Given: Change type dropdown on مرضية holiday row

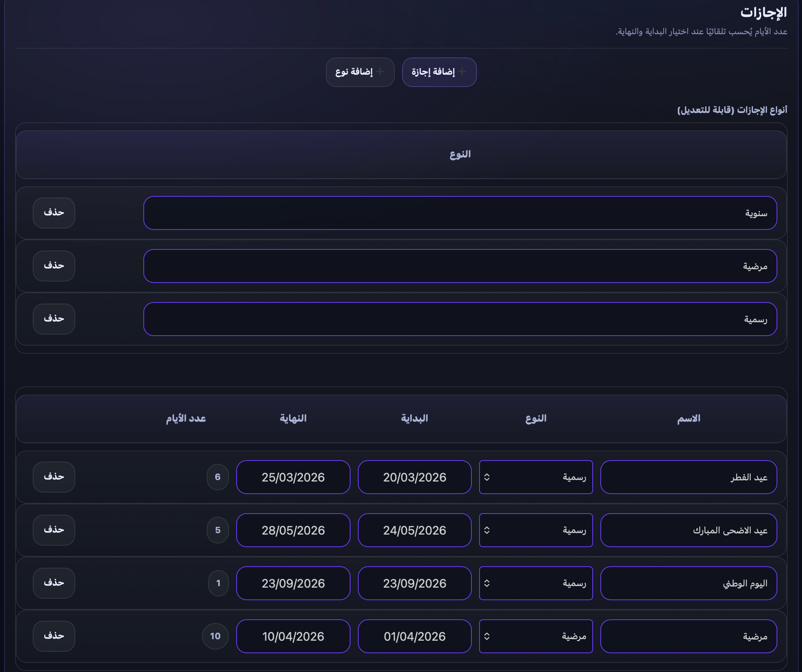Looking at the screenshot, I should pyautogui.click(x=536, y=636).
